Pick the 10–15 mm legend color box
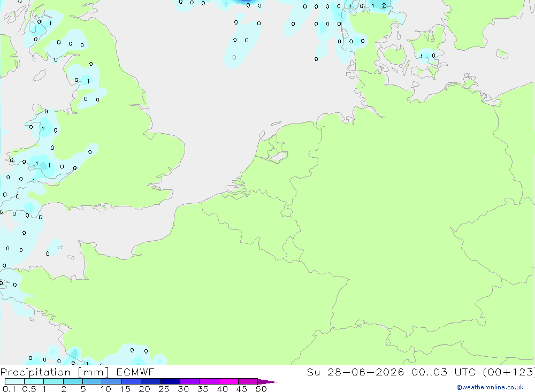 point(112,381)
